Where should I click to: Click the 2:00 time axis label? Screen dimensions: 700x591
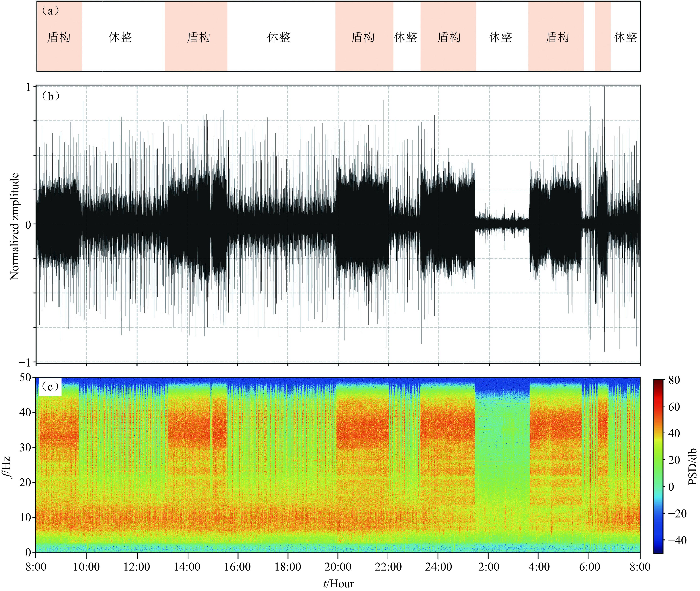[x=489, y=567]
